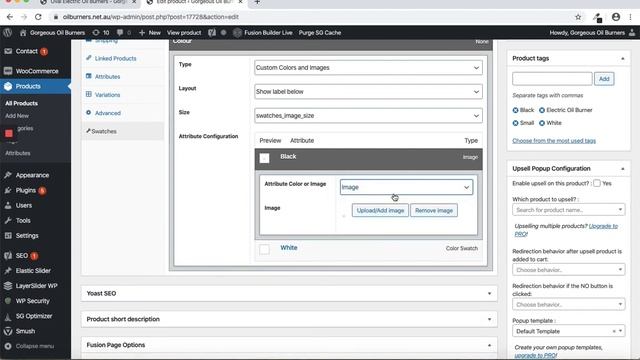
Task: Add the product tag with Add button
Action: pyautogui.click(x=604, y=79)
